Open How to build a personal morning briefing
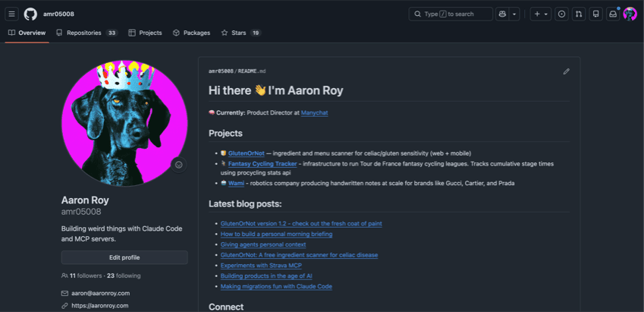Viewport: 644px width, 312px height. [x=276, y=235]
